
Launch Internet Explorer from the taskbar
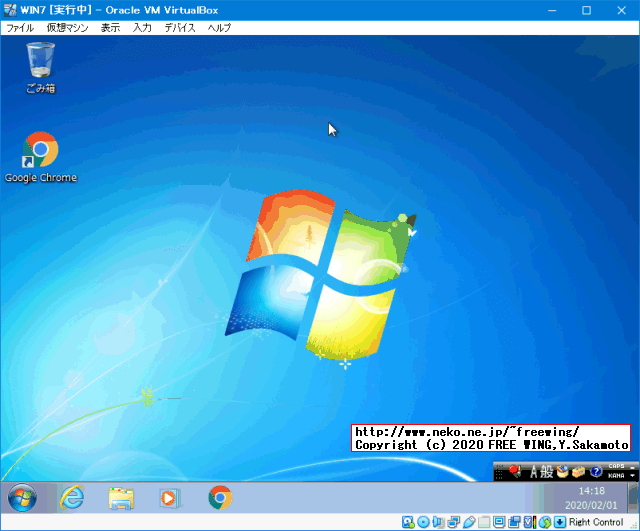pyautogui.click(x=72, y=498)
